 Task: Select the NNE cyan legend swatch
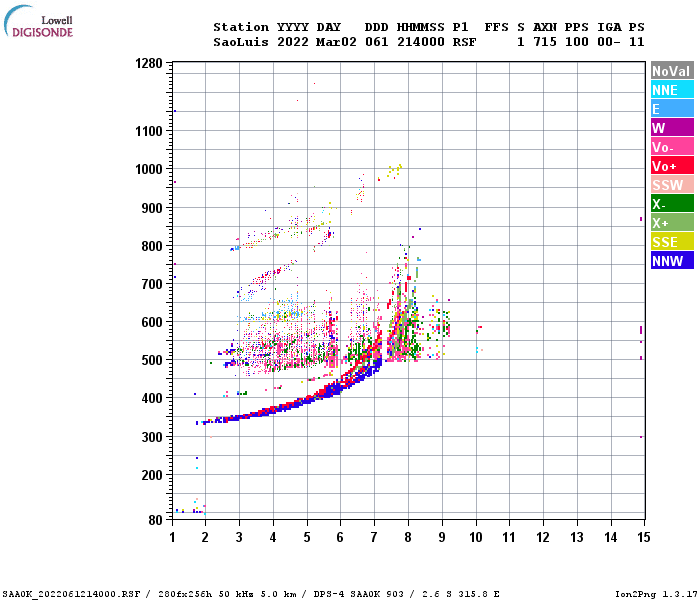pos(672,90)
